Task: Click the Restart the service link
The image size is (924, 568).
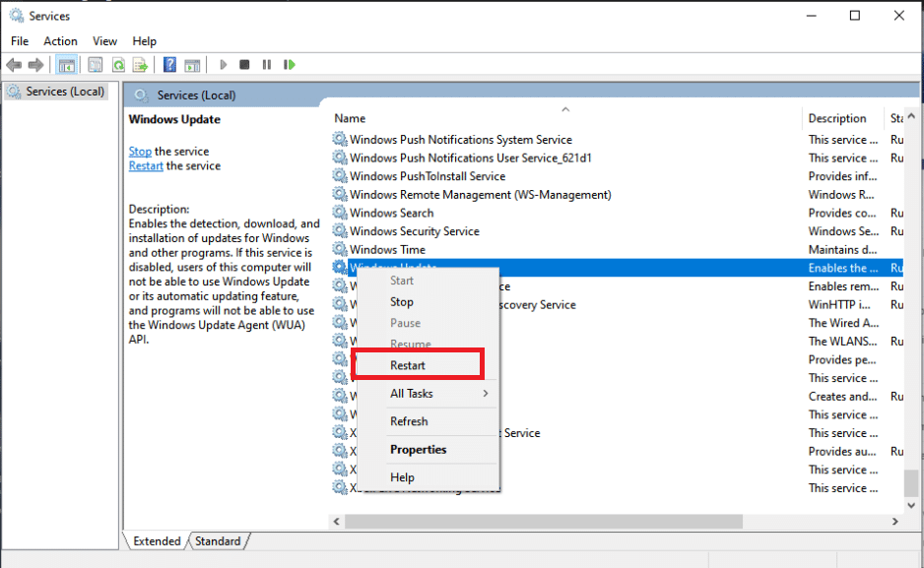Action: point(146,166)
